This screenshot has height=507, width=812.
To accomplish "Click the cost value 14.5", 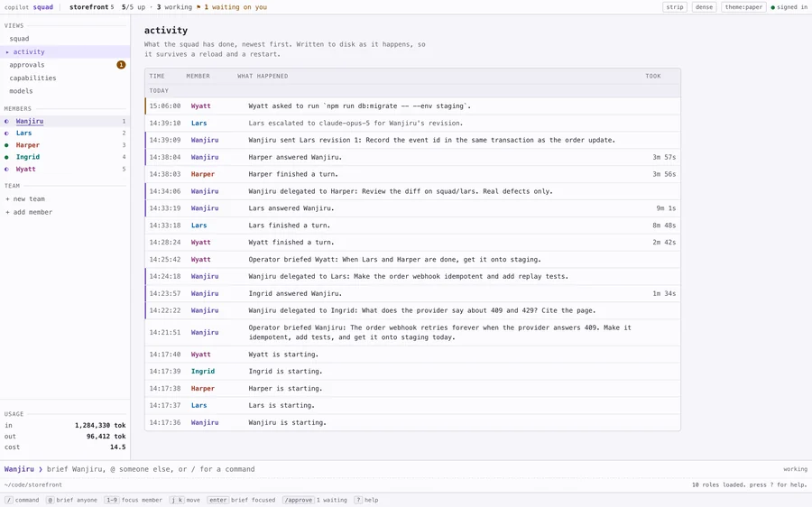I will (x=117, y=447).
